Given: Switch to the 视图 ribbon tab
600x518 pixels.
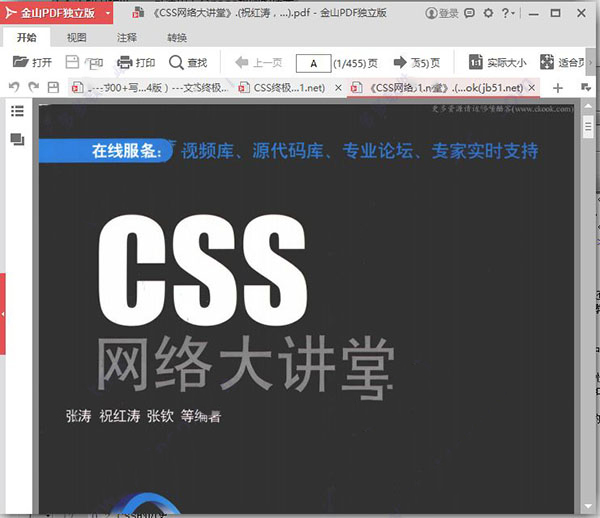Looking at the screenshot, I should (77, 37).
